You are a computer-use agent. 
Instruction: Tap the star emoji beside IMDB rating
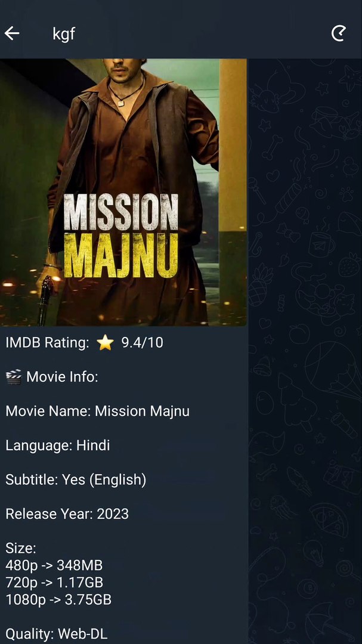[x=105, y=342]
